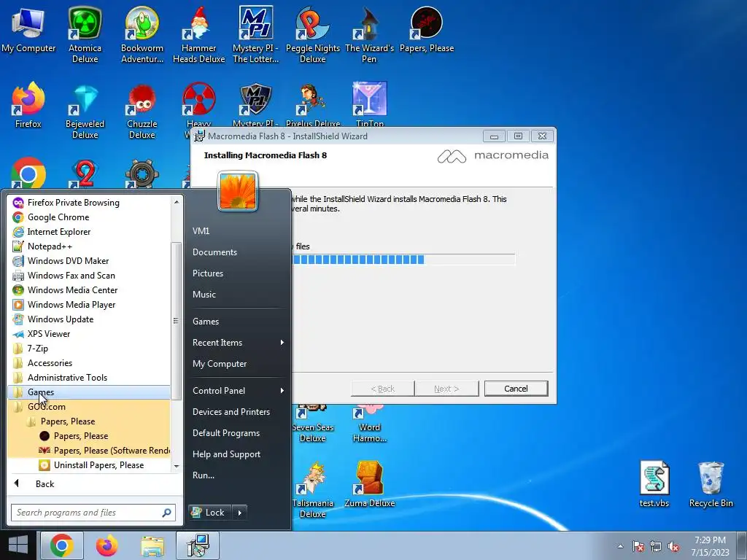
Task: Expand the Accessories folder
Action: point(88,363)
